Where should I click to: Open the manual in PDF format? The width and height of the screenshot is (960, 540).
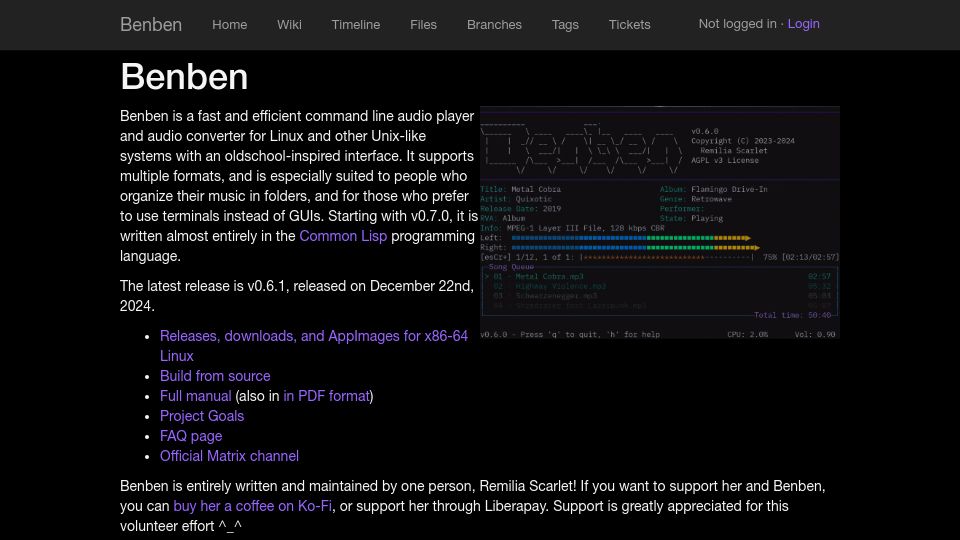pos(326,396)
